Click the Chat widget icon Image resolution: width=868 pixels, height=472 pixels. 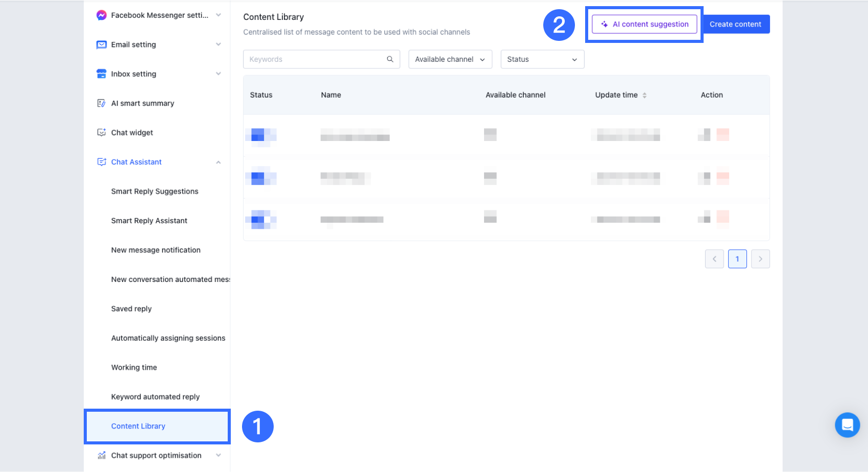coord(101,133)
